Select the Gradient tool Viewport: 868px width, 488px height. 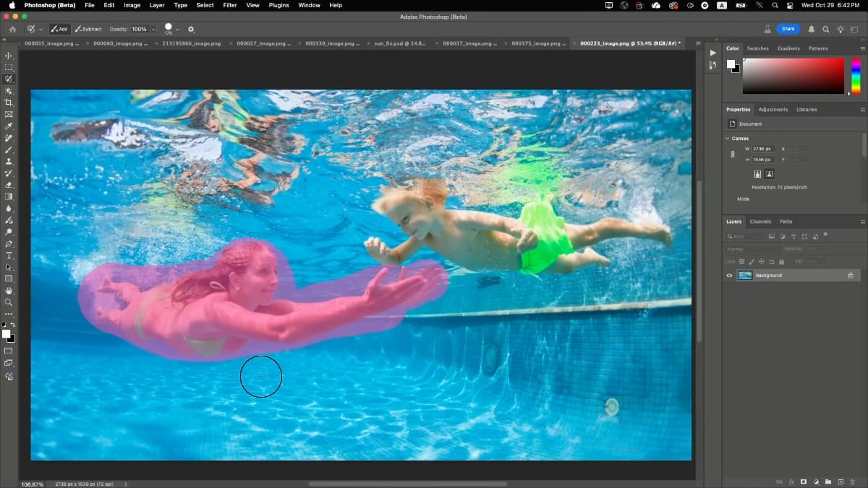[9, 196]
